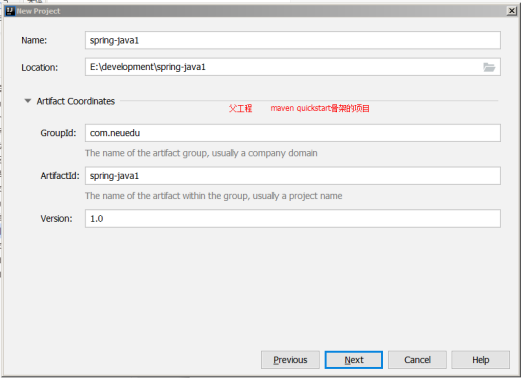Screen dimensions: 521x378
Task: Go back with the Previous button
Action: [x=290, y=360]
